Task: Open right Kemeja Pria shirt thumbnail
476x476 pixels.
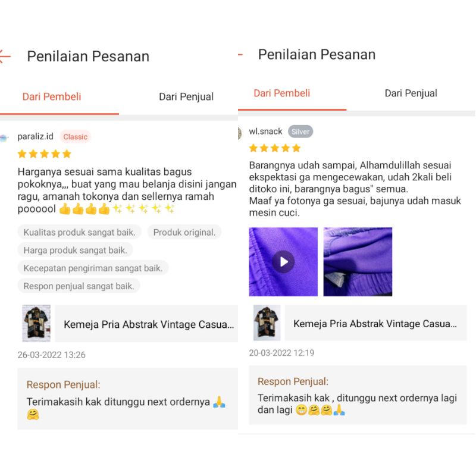Action: [x=267, y=322]
